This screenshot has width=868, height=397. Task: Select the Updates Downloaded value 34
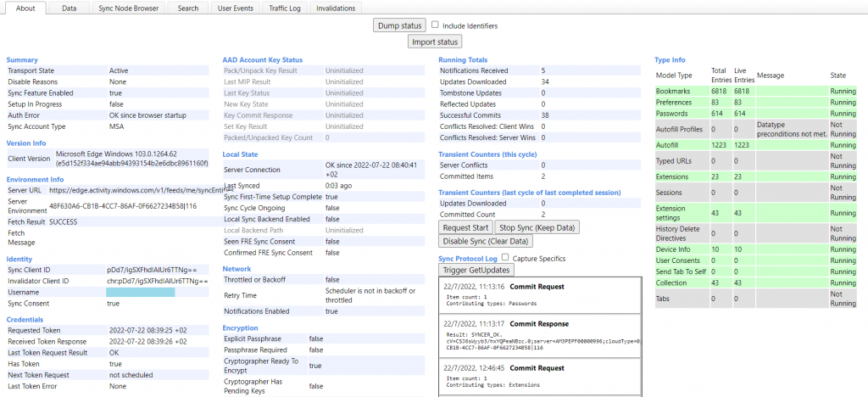(x=545, y=82)
